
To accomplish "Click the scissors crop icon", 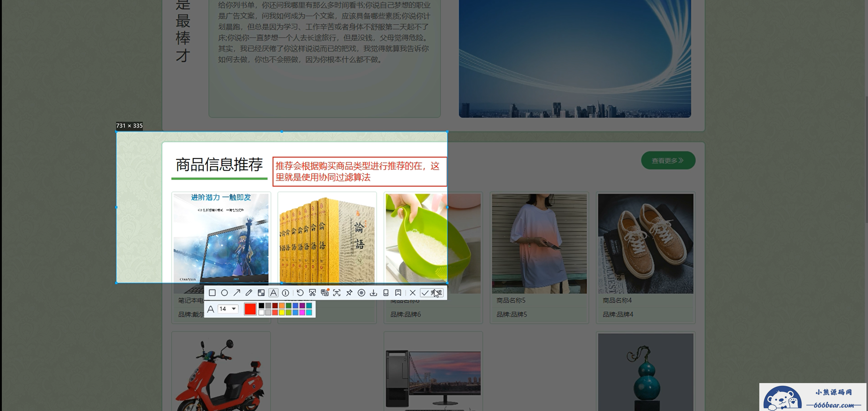I will [x=312, y=293].
